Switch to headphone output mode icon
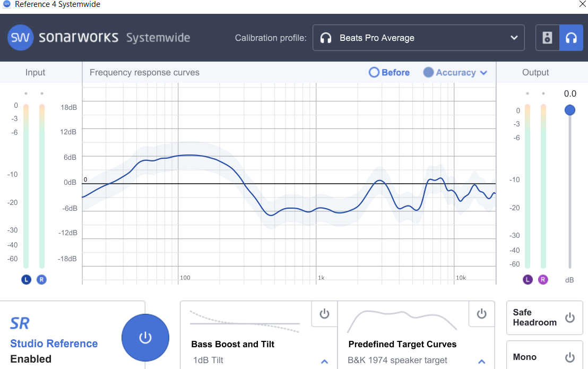The height and width of the screenshot is (369, 588). click(x=571, y=38)
